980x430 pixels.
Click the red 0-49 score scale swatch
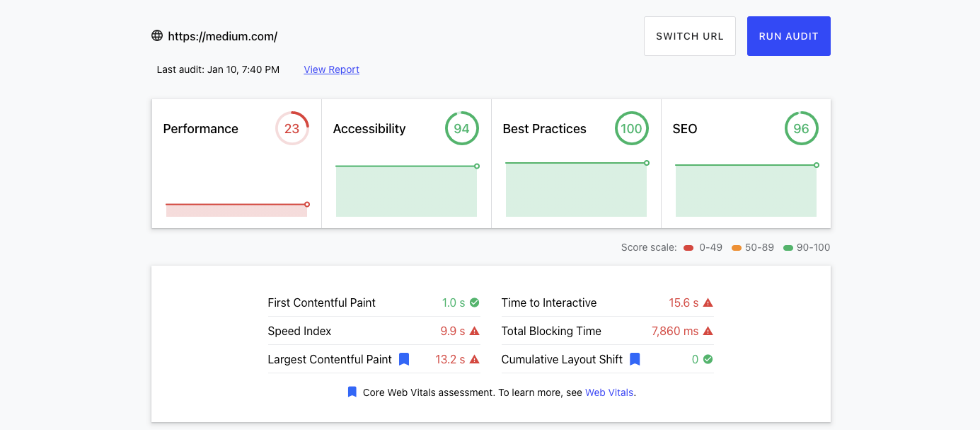[688, 248]
